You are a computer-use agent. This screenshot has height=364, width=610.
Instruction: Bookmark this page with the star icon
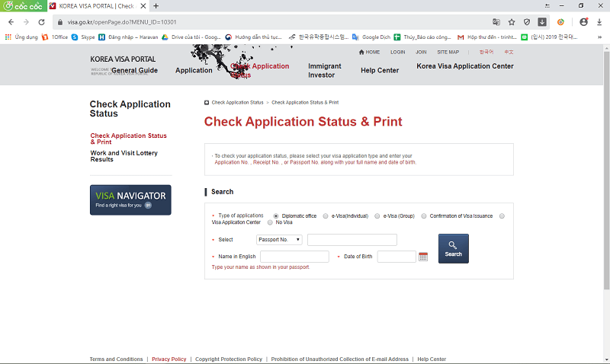(512, 22)
